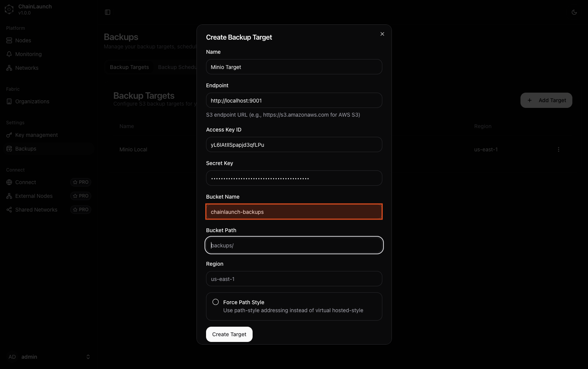The image size is (588, 369).
Task: Open the Minio Local row actions menu
Action: 558,149
